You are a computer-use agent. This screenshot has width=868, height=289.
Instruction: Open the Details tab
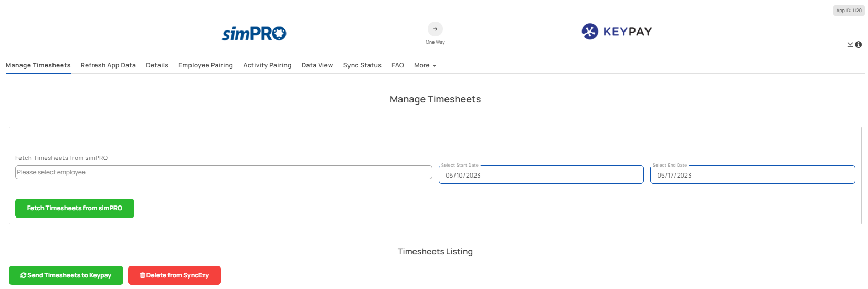click(x=157, y=65)
